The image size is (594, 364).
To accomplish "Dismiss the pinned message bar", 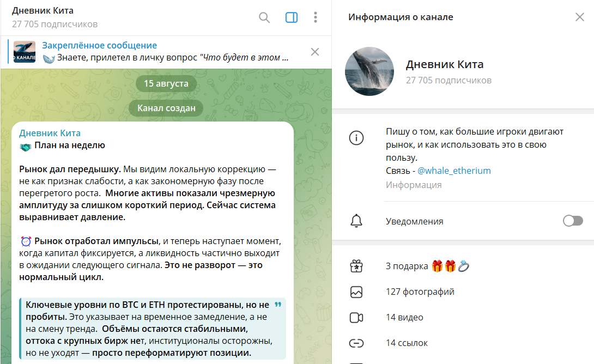I will [x=315, y=52].
